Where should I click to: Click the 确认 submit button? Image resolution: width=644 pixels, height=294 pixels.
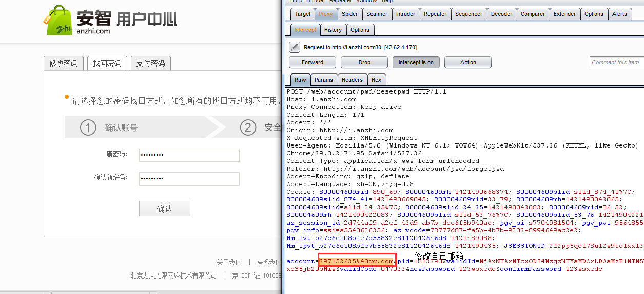coord(165,209)
